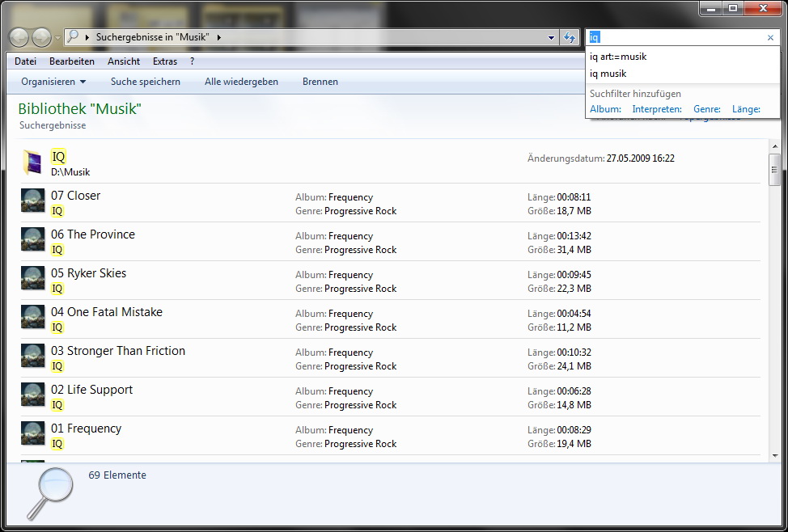Viewport: 788px width, 532px height.
Task: Select the track 03 Stronger Than Friction
Action: (118, 351)
